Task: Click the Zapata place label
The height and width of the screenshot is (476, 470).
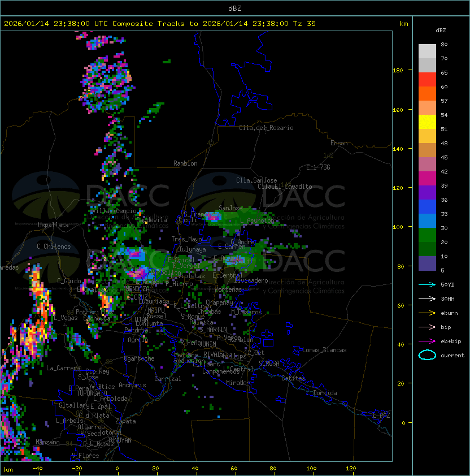Action: [x=125, y=421]
